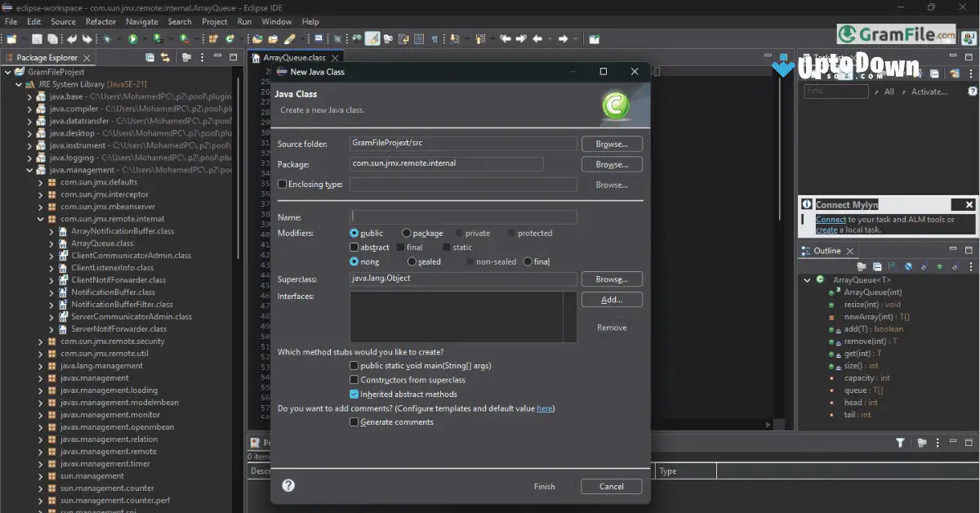This screenshot has height=513, width=980.
Task: Open the Refactor menu
Action: [100, 21]
